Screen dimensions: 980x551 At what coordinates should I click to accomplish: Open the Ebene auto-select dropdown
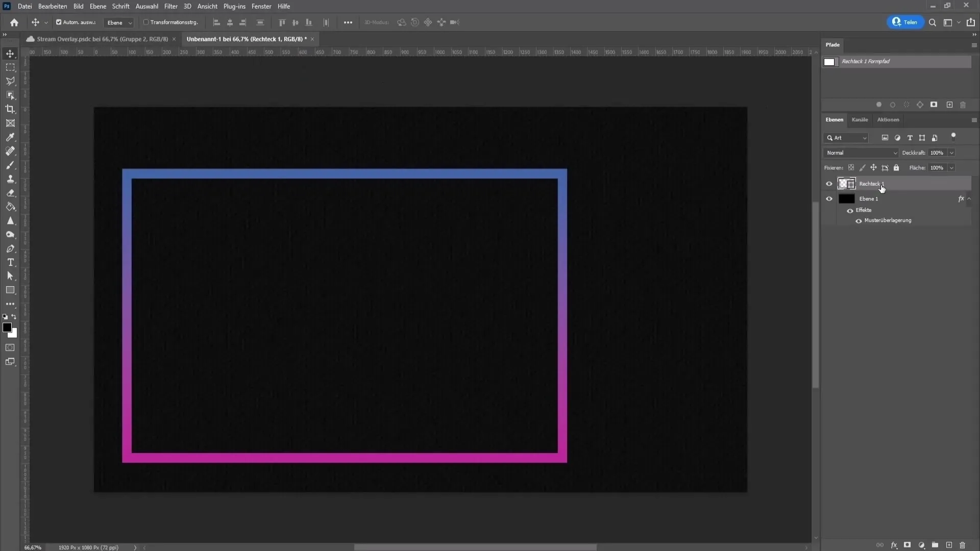(x=119, y=22)
